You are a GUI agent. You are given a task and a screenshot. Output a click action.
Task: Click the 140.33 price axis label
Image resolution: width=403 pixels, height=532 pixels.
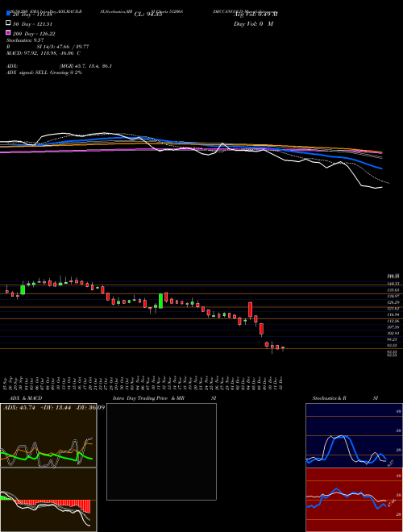[394, 284]
